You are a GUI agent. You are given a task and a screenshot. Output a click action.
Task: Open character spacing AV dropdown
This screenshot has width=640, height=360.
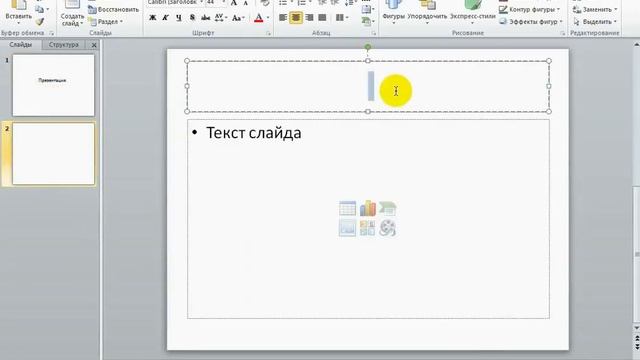(x=220, y=18)
